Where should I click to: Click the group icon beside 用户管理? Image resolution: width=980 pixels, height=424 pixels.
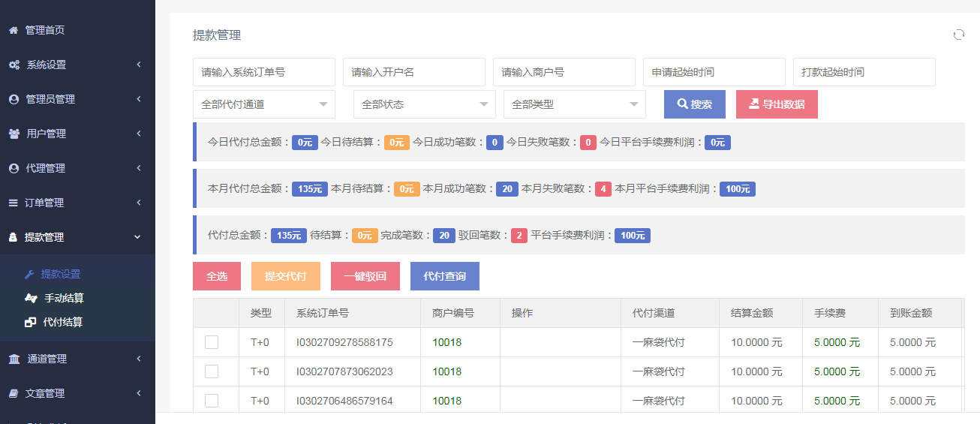pyautogui.click(x=14, y=134)
